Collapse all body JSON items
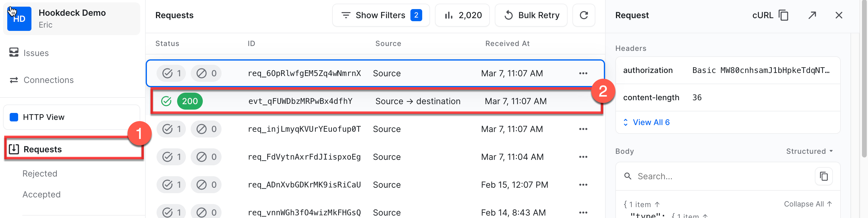The height and width of the screenshot is (218, 868). (x=808, y=204)
